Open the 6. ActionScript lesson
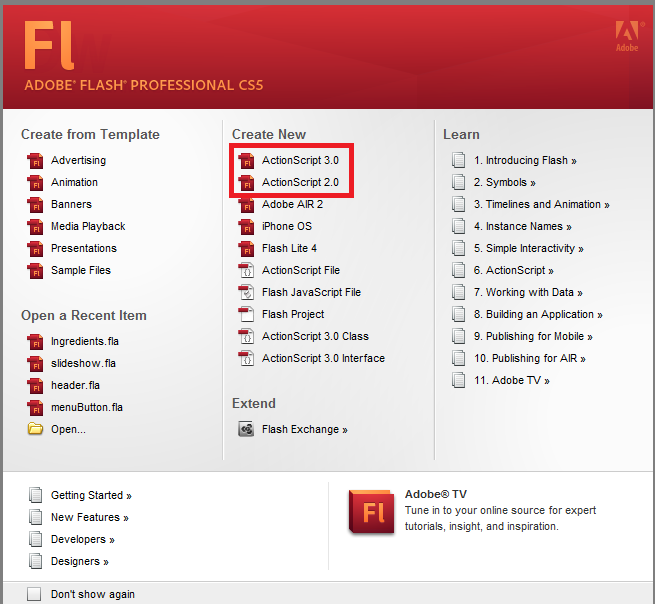Viewport: 655px width, 604px height. [x=513, y=271]
